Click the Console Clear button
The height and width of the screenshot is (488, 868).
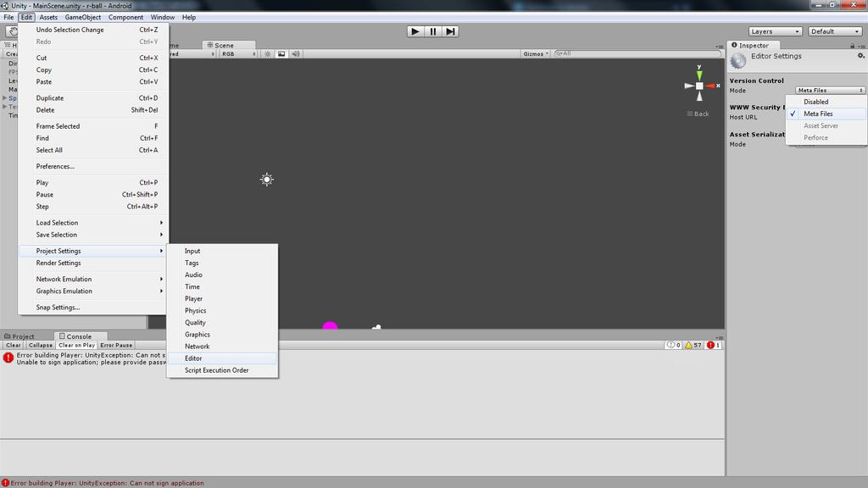(14, 346)
